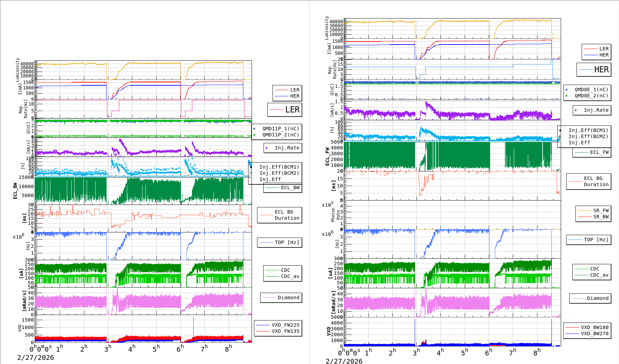Click the 2/27/2026 date label under left plot
This screenshot has height=364, width=619.
(36, 357)
